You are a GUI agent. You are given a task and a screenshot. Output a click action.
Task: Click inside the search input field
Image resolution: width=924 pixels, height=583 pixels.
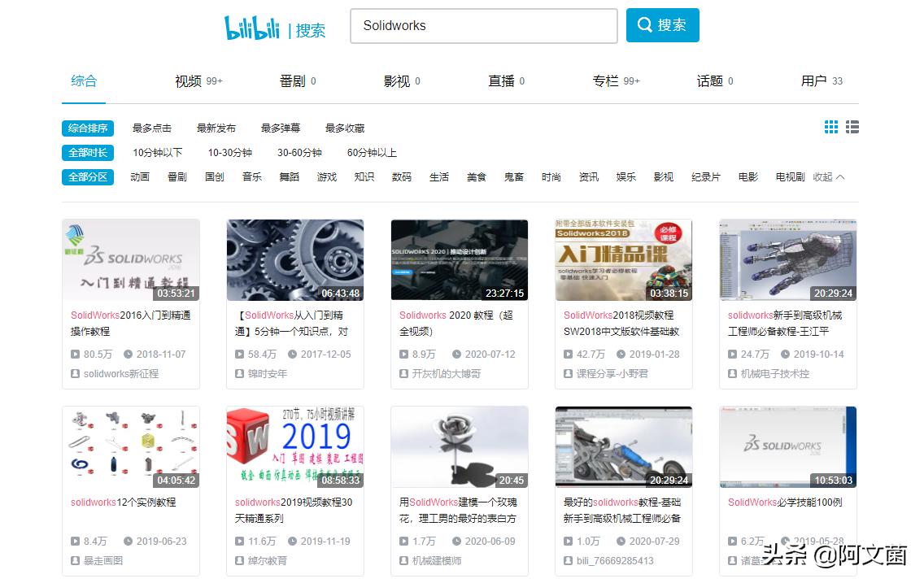(483, 25)
